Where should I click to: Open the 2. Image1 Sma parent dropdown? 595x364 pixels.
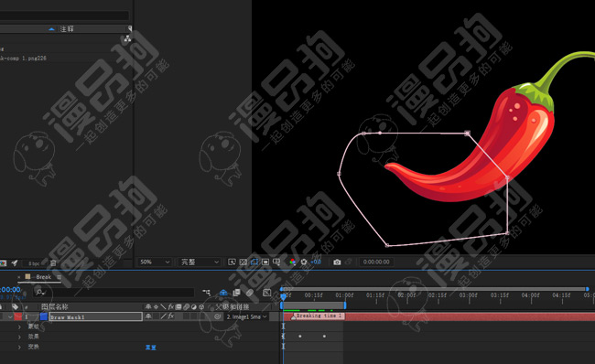coord(246,316)
